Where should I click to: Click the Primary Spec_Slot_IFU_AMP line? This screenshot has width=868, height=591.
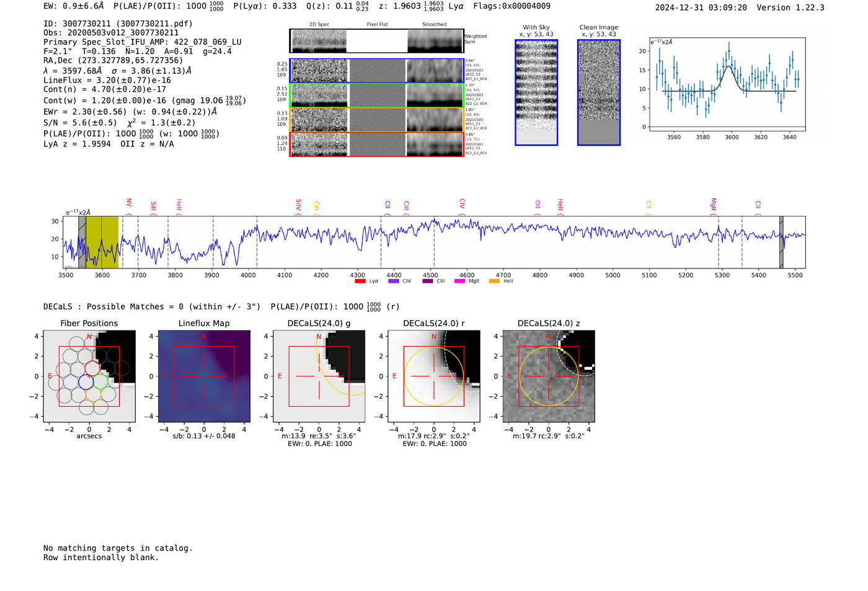143,42
